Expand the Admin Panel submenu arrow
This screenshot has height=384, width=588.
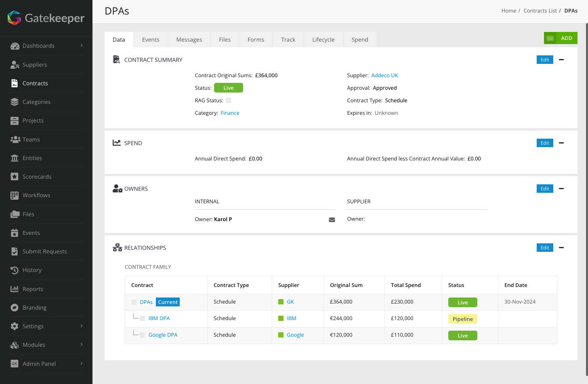[82, 363]
